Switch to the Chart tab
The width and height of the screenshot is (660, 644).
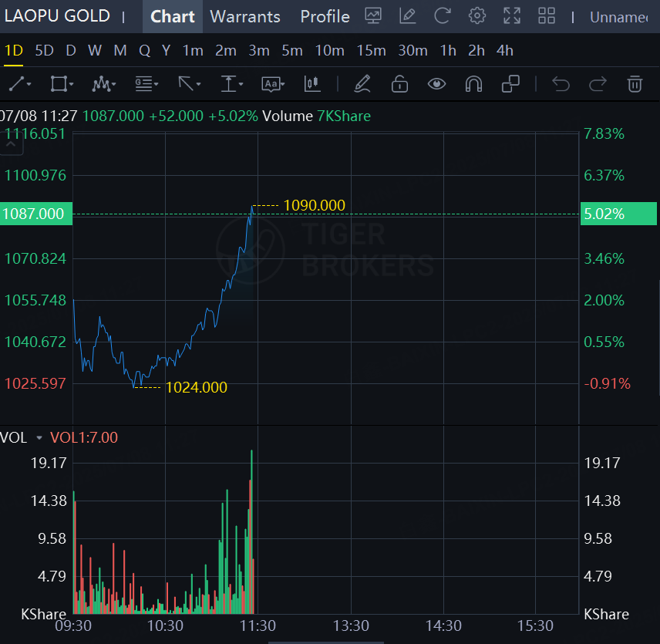click(x=173, y=16)
